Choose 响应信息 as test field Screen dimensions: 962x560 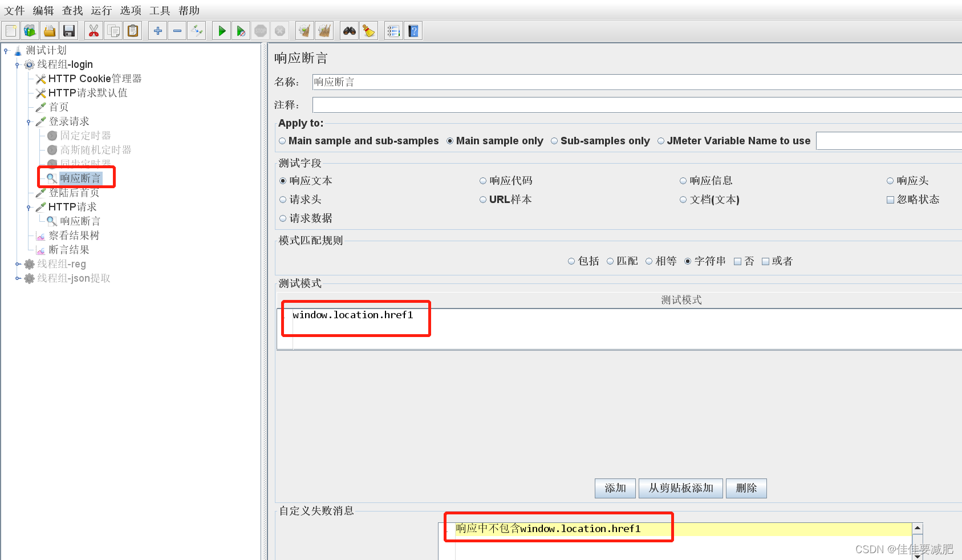(x=706, y=181)
